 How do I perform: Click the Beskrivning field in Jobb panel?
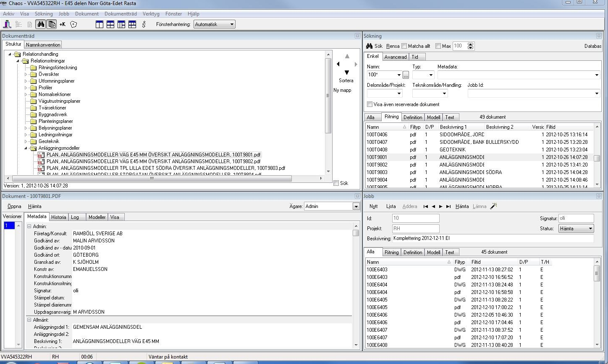pyautogui.click(x=493, y=239)
